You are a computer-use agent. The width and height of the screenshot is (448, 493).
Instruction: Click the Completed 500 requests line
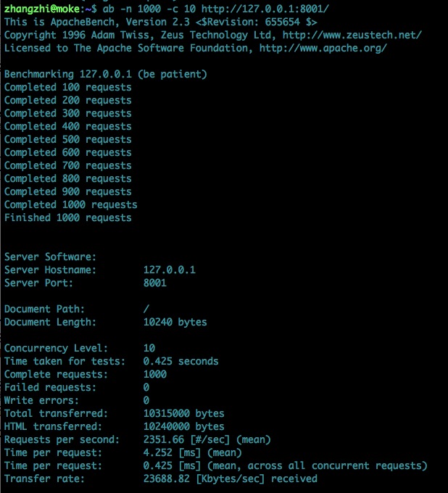tap(68, 139)
